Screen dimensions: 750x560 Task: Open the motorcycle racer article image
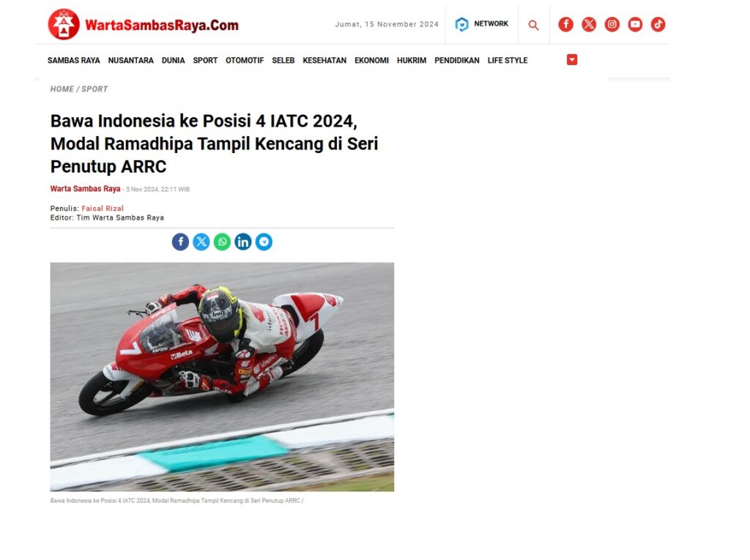[222, 377]
